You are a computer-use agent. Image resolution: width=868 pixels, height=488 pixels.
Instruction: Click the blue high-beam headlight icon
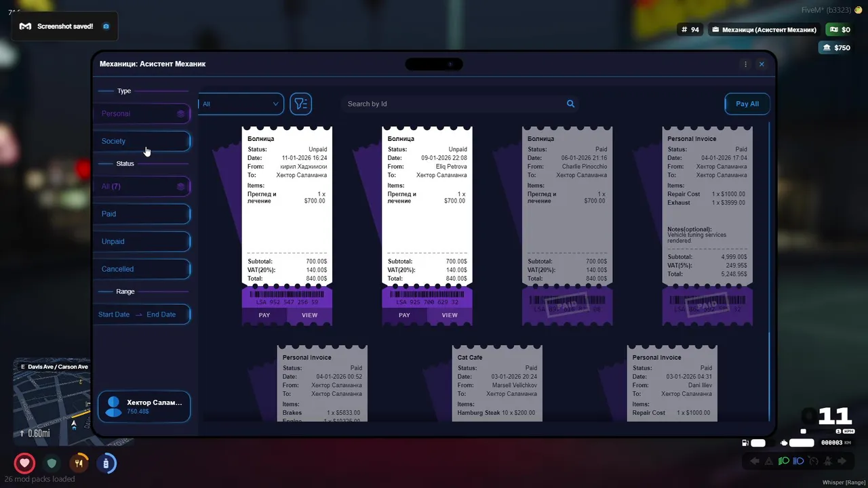tap(799, 461)
